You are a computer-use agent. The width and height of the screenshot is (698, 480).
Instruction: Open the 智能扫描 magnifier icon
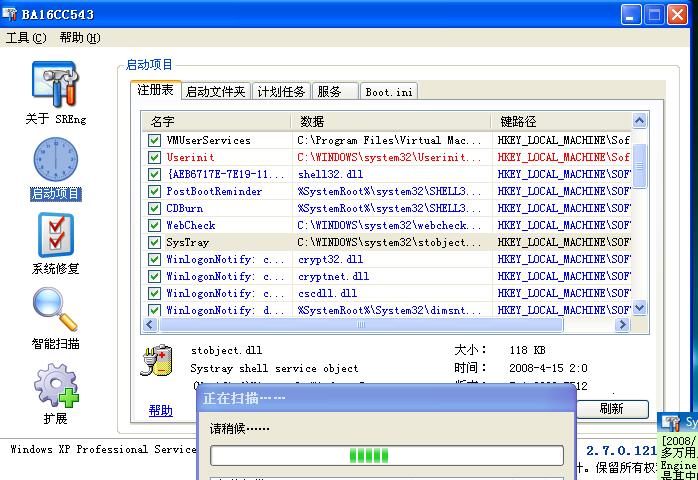click(55, 309)
